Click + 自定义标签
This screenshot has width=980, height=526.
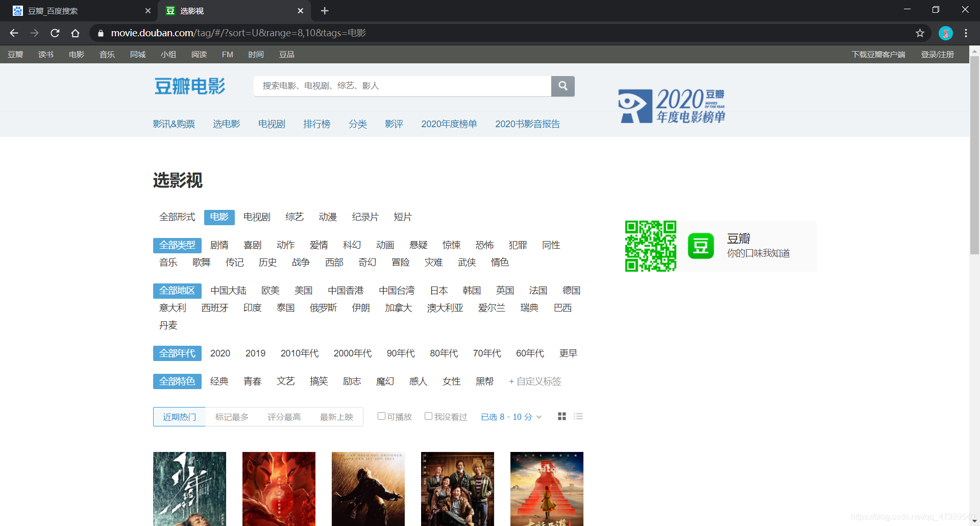(x=535, y=381)
